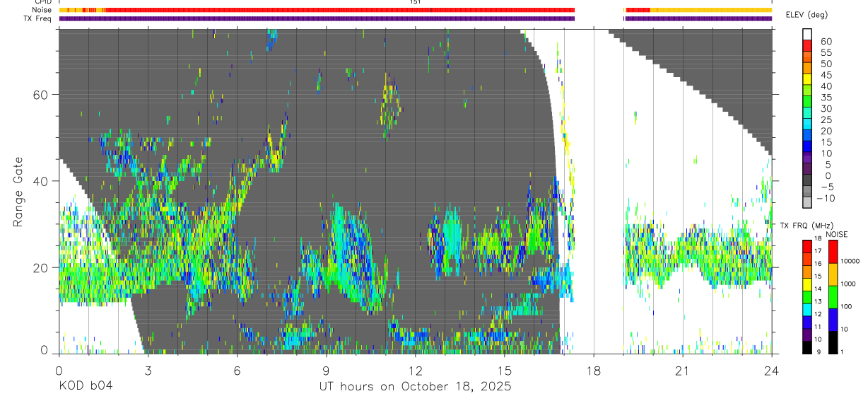Click the TX FRQ scale label 13
This screenshot has width=868, height=401.
[x=819, y=302]
